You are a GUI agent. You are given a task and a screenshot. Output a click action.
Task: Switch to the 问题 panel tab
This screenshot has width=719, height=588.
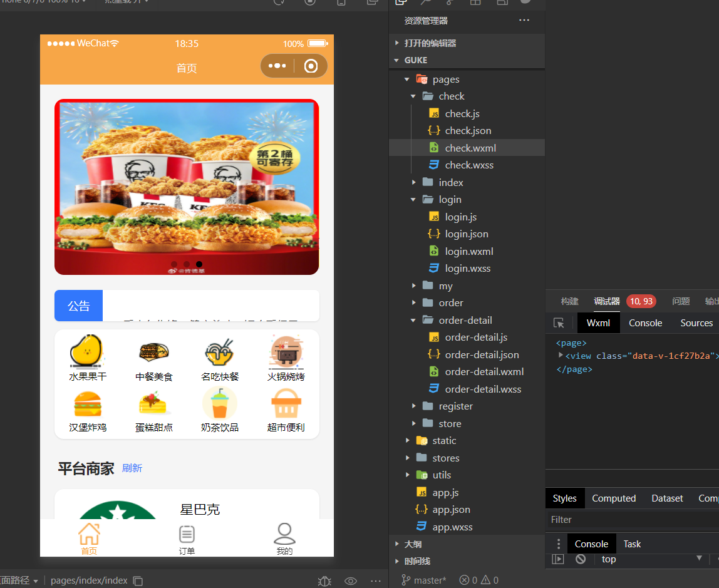click(x=681, y=301)
